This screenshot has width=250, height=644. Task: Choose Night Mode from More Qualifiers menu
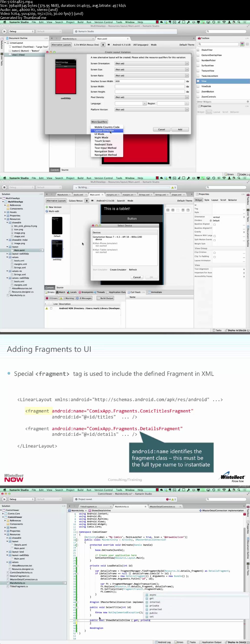pyautogui.click(x=107, y=137)
